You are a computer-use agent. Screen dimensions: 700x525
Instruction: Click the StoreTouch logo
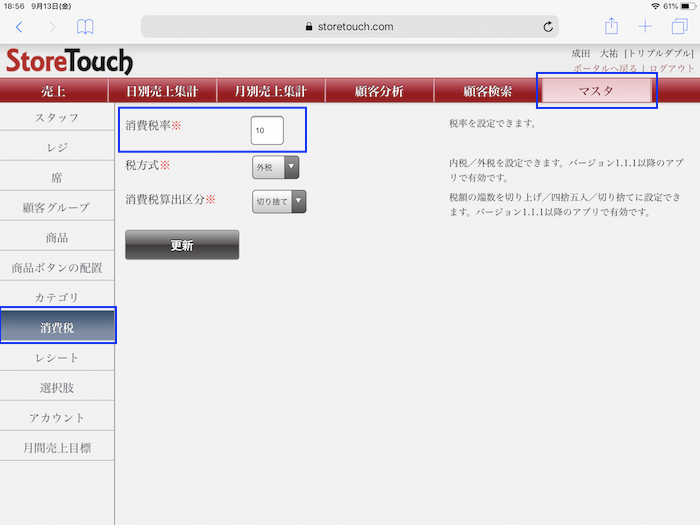pos(69,61)
